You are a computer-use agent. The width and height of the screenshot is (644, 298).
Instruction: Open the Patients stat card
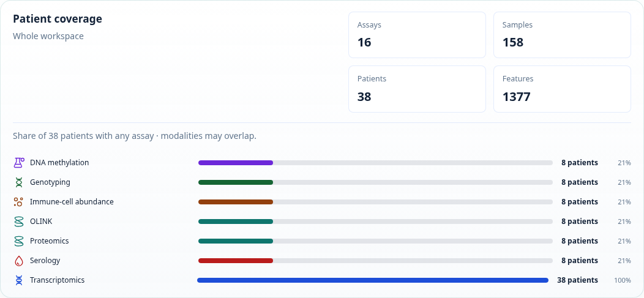[417, 89]
